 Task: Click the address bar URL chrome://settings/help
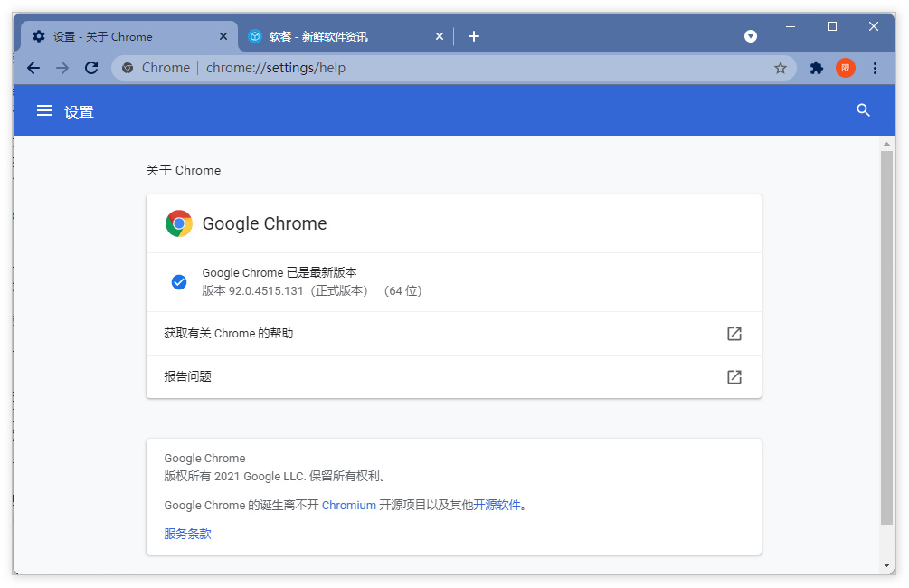pos(276,68)
